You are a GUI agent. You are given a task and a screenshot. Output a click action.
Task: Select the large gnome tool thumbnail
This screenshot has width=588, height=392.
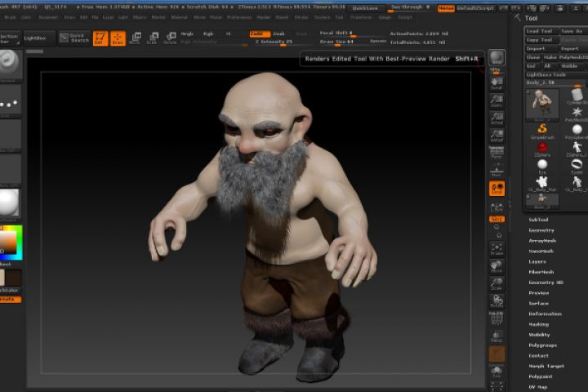[542, 105]
